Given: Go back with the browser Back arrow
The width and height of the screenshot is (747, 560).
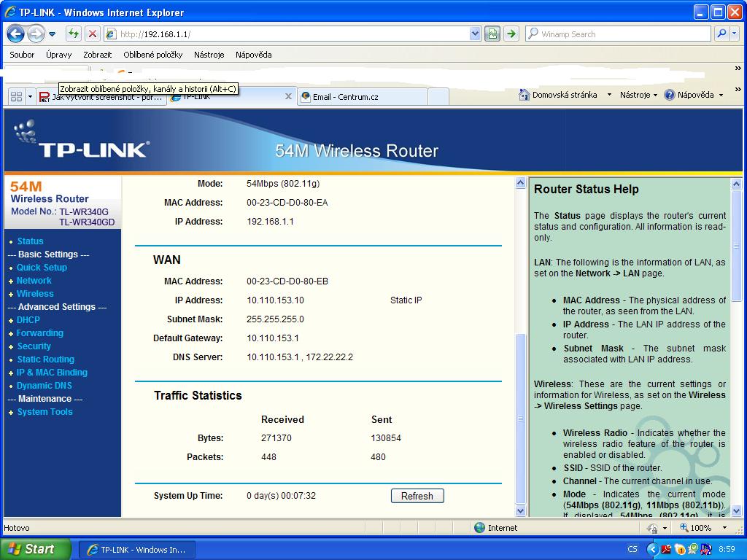Looking at the screenshot, I should [x=15, y=34].
